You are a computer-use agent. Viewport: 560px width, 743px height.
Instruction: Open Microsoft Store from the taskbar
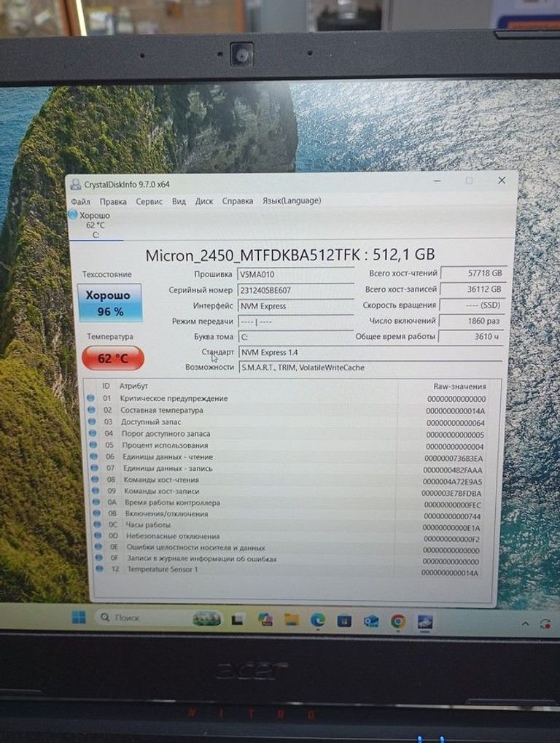pos(344,621)
